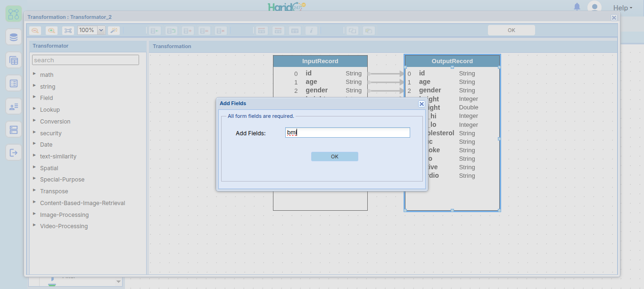Click the zoom out magnifier icon
The width and height of the screenshot is (644, 289).
pos(35,30)
